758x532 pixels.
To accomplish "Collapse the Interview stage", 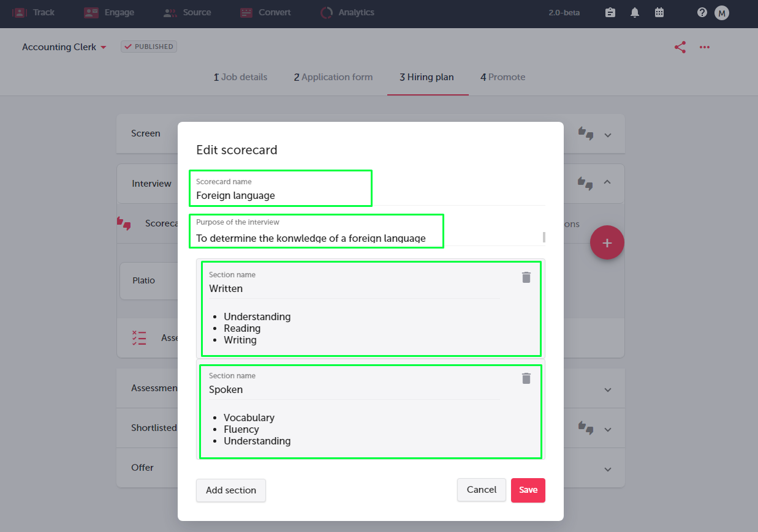I will tap(607, 182).
